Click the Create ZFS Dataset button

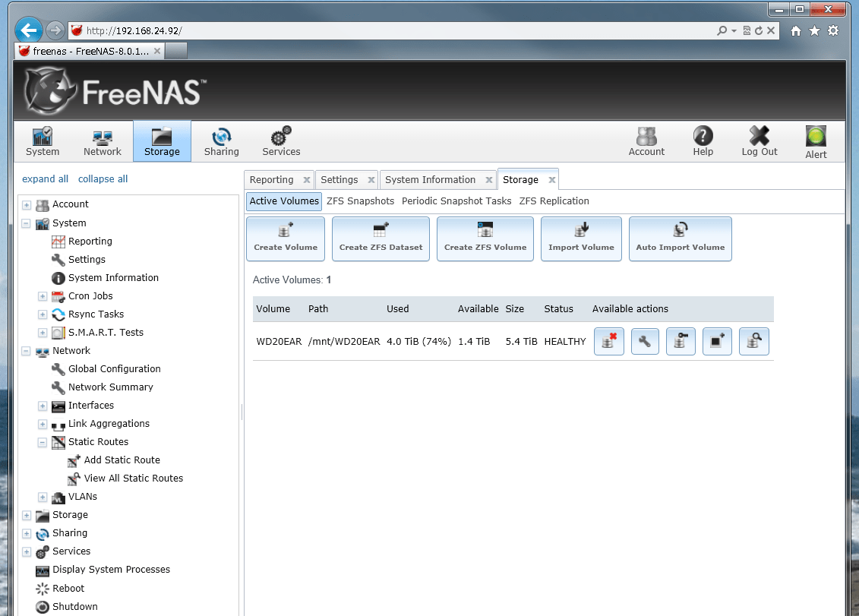381,239
